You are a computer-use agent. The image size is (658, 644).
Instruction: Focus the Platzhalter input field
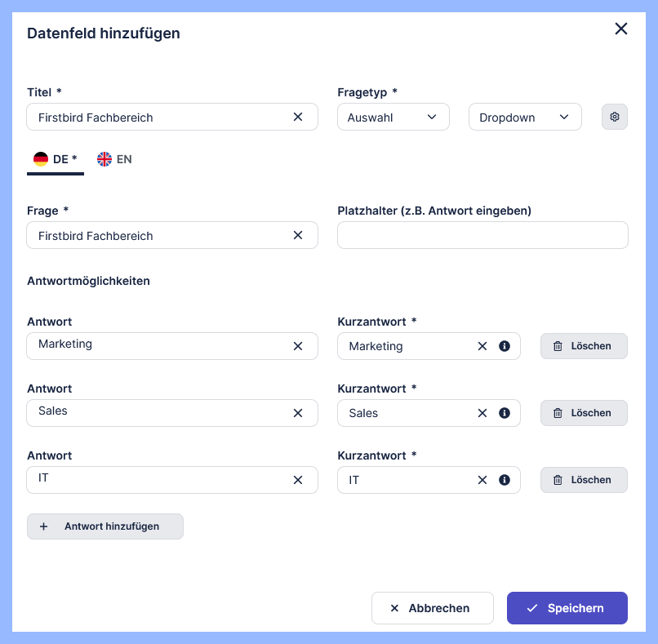tap(482, 235)
